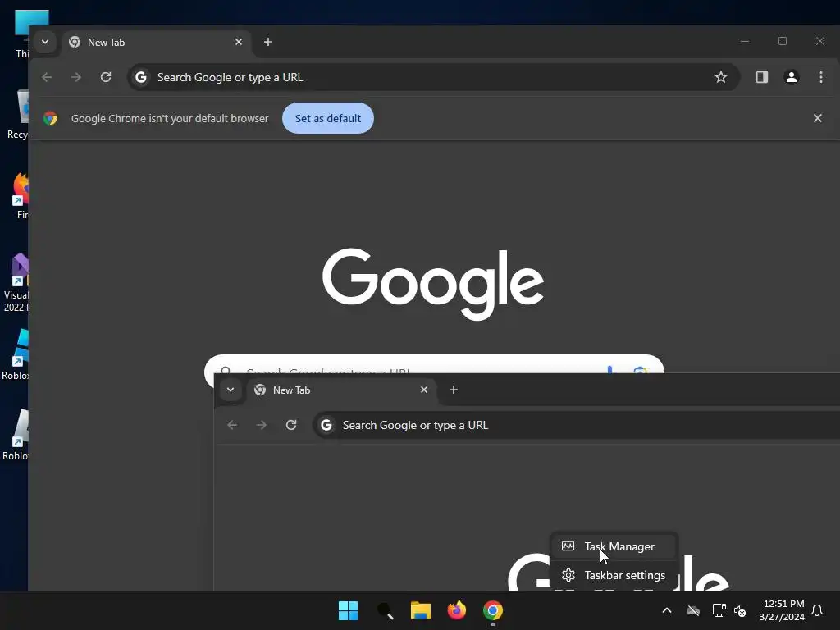840x630 pixels.
Task: Close the New Tab in front Chrome window
Action: pos(424,390)
